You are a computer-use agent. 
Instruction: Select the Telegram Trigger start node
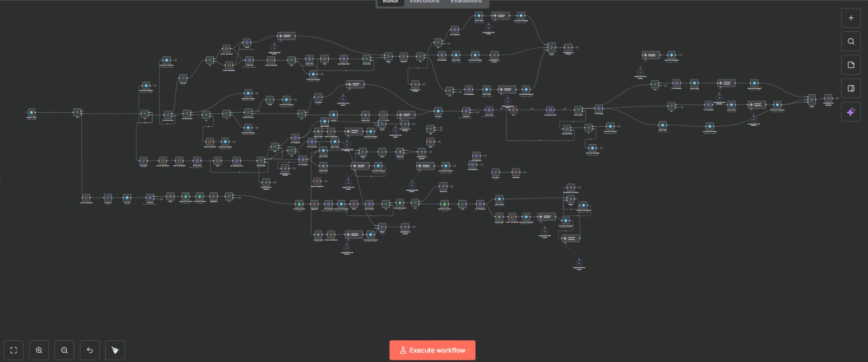pos(31,113)
